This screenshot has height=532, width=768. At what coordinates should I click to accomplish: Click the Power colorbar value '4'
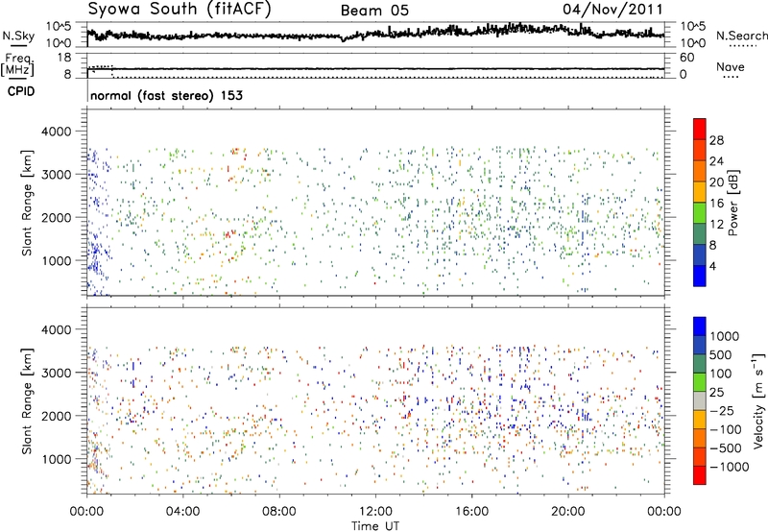tap(712, 266)
